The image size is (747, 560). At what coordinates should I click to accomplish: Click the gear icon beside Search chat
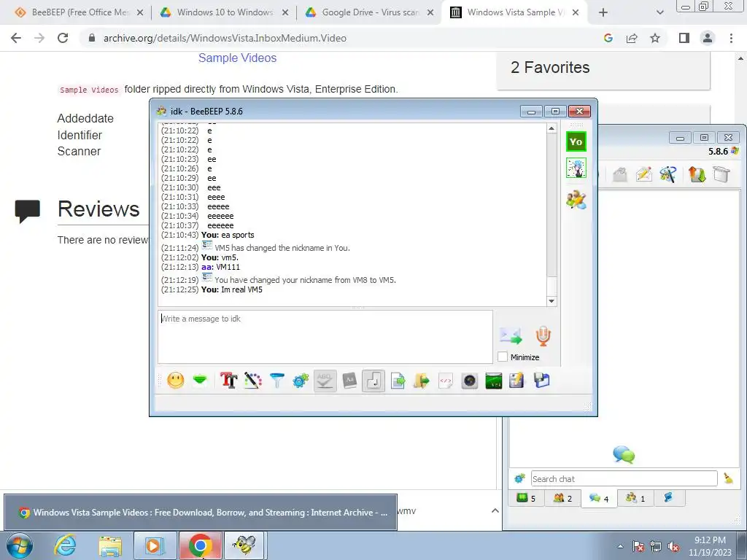point(519,478)
